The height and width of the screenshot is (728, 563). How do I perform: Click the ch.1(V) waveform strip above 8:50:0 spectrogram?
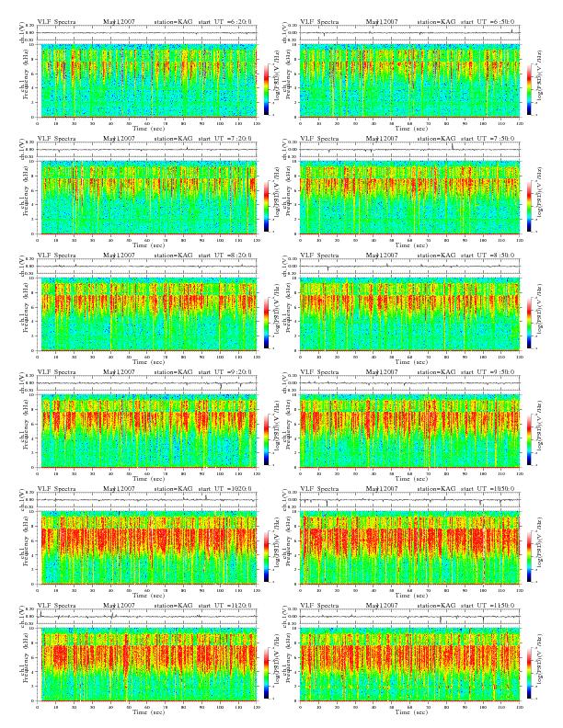click(409, 267)
